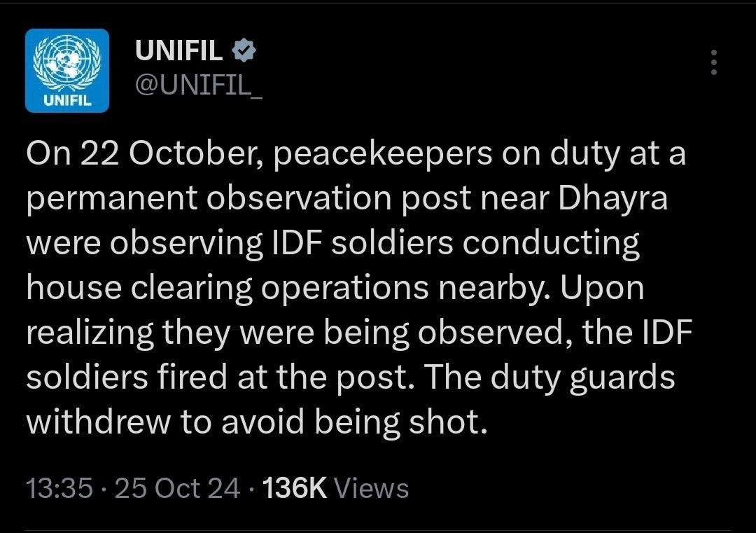This screenshot has width=756, height=533.
Task: Click the blue verified badge
Action: [244, 50]
